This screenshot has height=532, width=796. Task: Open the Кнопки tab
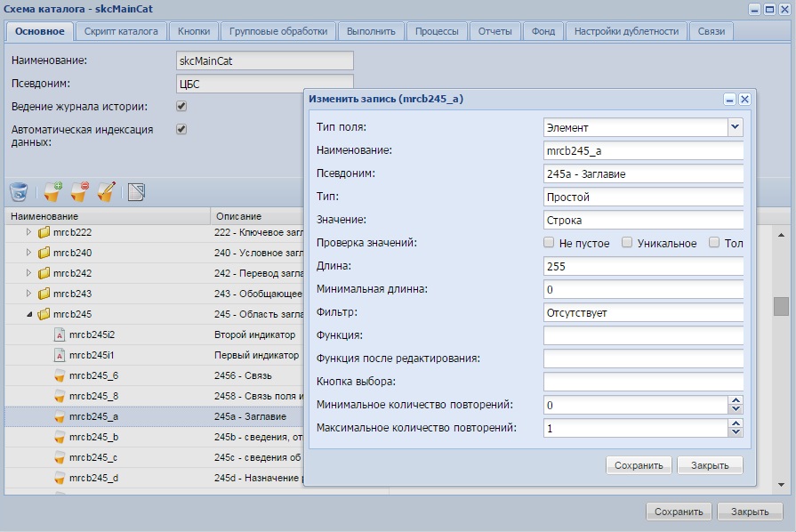(194, 31)
